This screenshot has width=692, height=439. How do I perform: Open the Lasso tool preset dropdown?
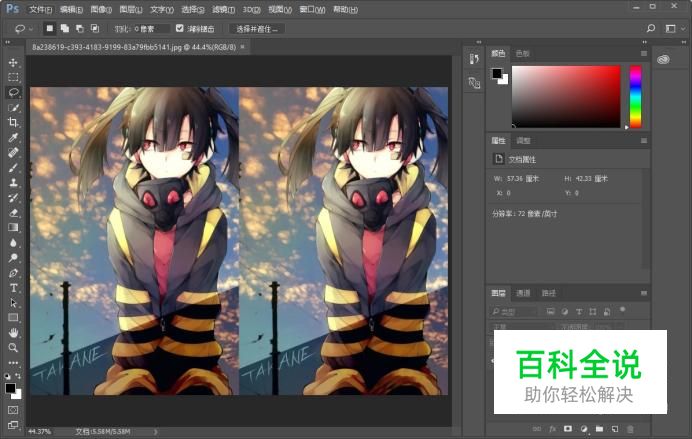(x=23, y=29)
